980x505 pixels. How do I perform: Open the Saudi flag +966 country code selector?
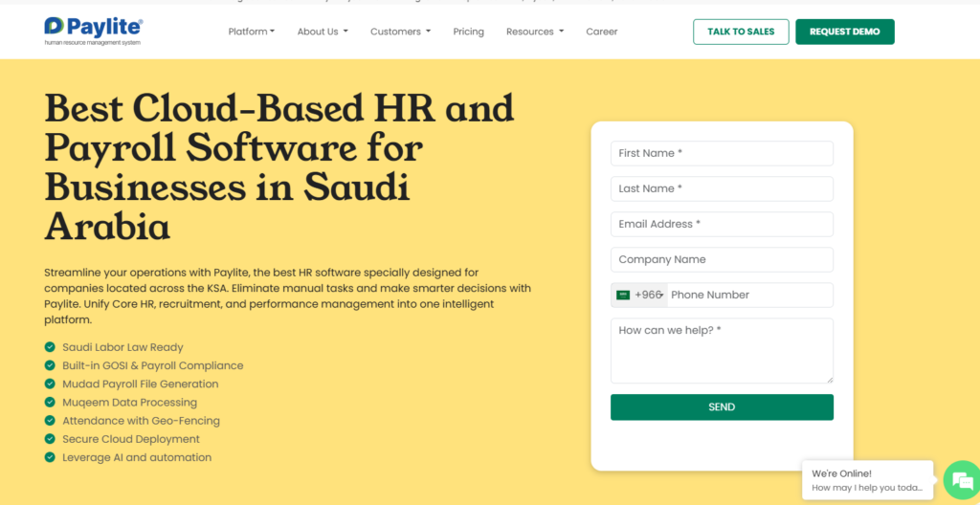pos(639,295)
